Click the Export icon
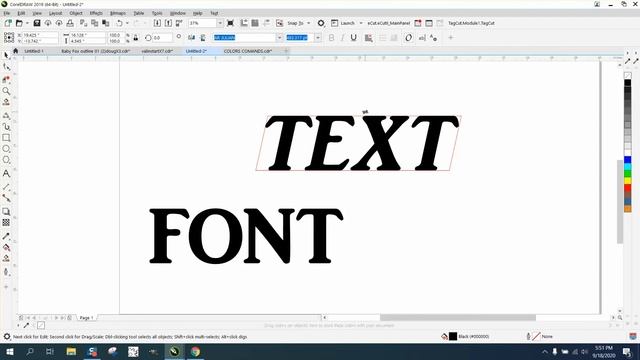The image size is (640, 360). point(168,23)
